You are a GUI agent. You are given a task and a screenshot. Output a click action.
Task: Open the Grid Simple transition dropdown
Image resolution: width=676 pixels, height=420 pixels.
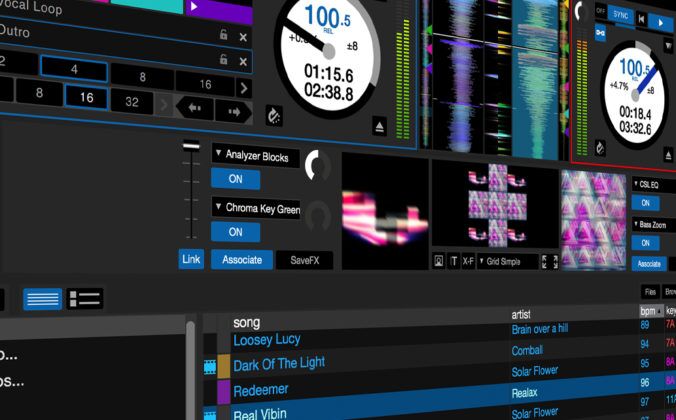[x=508, y=261]
